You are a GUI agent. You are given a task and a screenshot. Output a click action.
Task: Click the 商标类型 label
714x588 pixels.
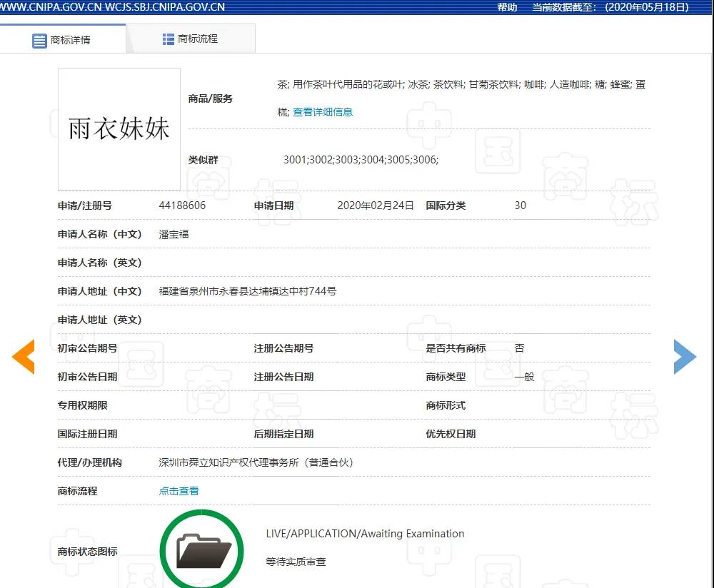(446, 377)
